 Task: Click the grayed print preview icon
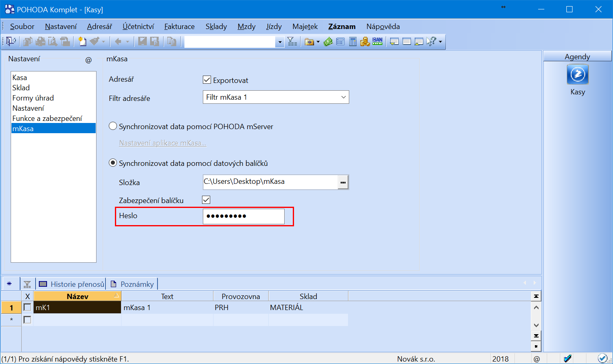pos(53,41)
